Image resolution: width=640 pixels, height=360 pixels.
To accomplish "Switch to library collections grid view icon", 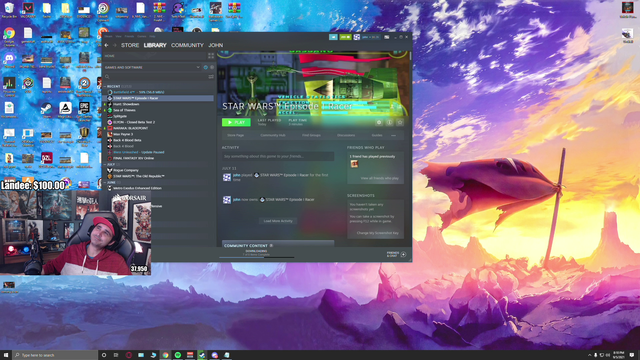I will click(211, 56).
